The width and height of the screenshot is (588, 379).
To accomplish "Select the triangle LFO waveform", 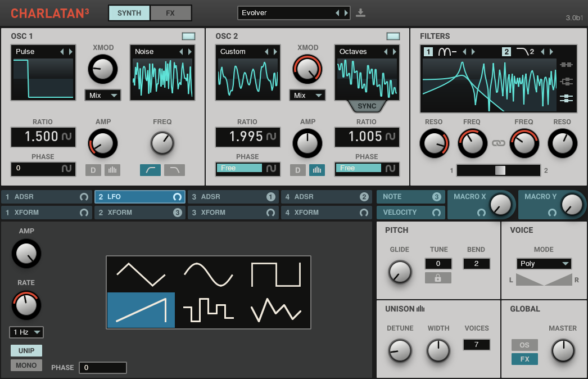I will pos(141,274).
